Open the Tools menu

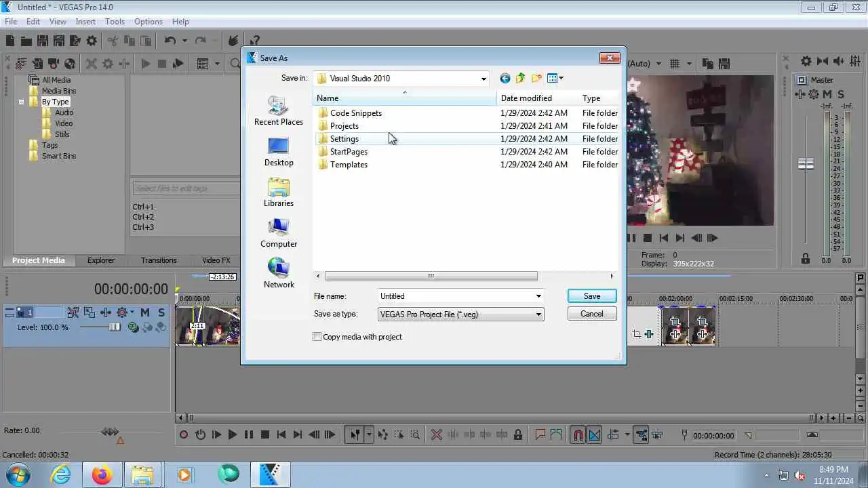coord(115,22)
